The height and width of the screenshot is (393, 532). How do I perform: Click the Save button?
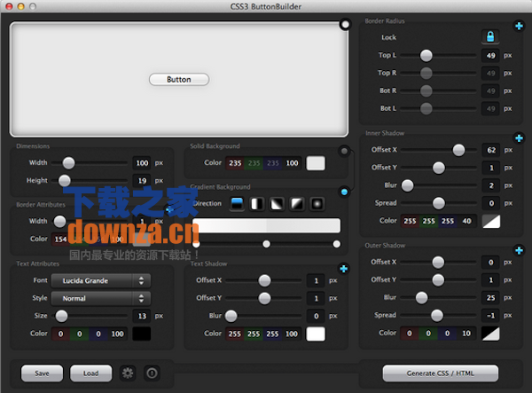click(x=42, y=373)
